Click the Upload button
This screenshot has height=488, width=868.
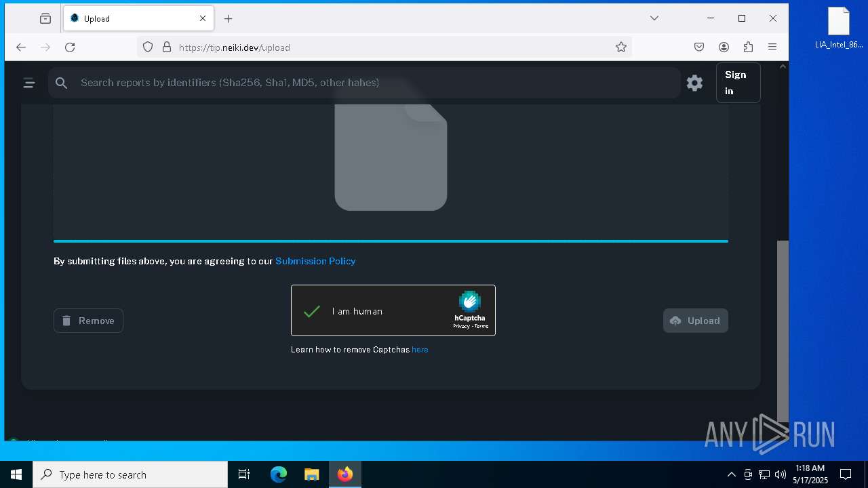(695, 321)
